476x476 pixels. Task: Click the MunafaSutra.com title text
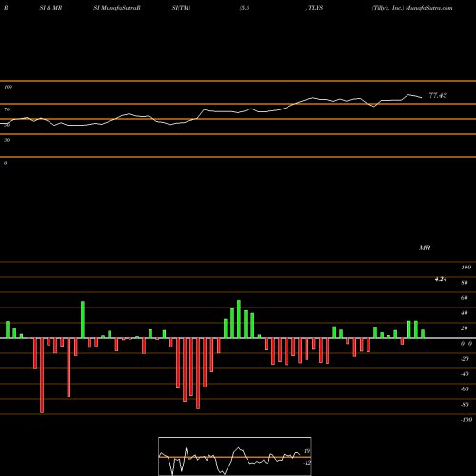[x=429, y=8]
